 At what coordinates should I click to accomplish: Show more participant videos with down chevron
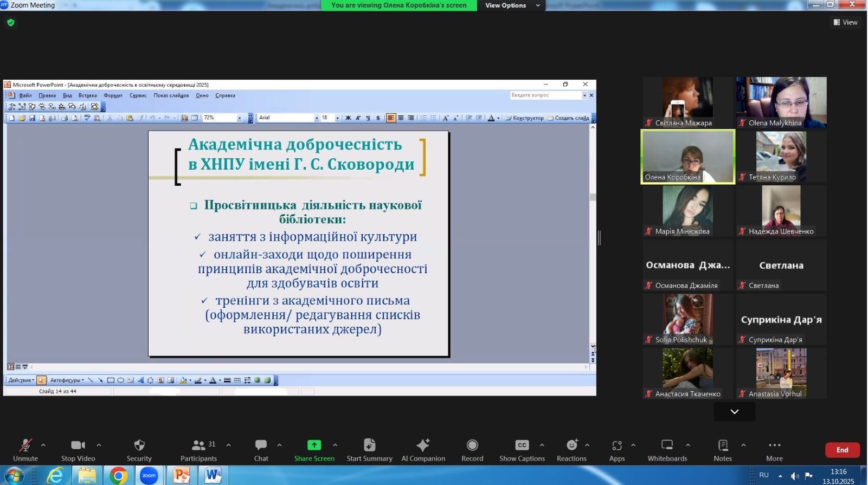tap(734, 412)
